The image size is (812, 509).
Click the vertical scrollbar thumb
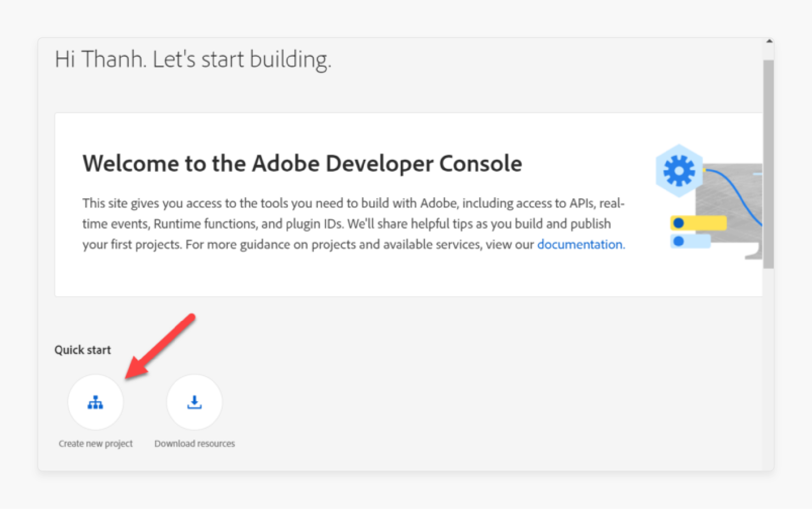click(x=768, y=164)
